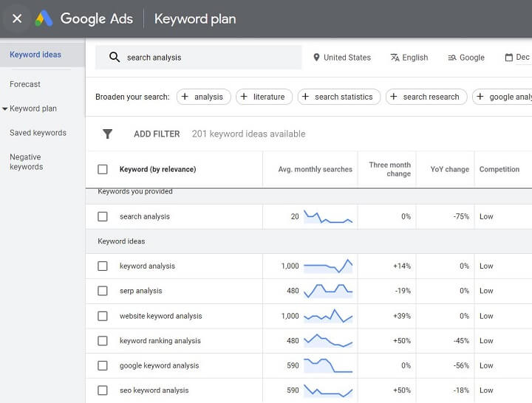The image size is (532, 403).
Task: Check the seo keyword analysis row
Action: 103,390
